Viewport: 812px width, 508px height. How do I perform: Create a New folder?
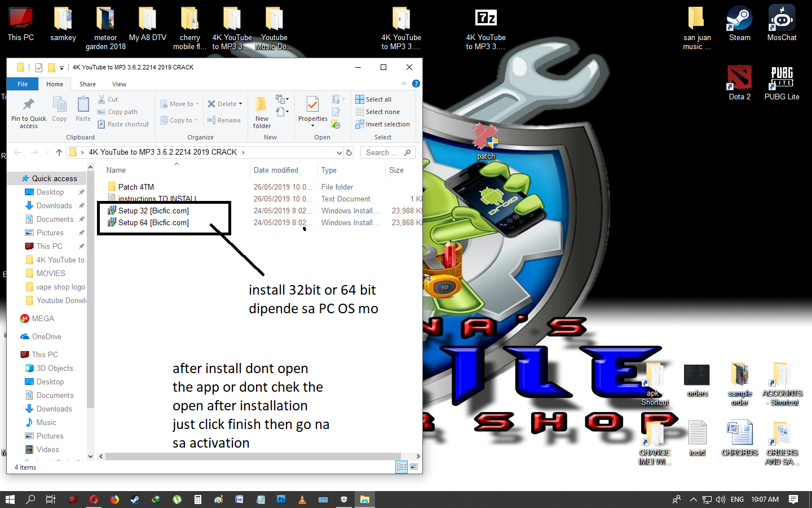tap(262, 112)
